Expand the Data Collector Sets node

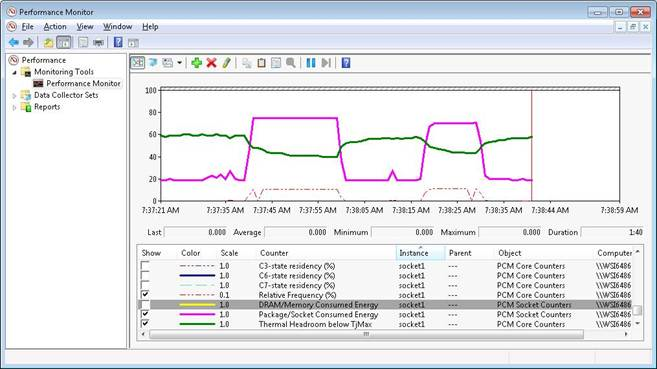tap(15, 95)
